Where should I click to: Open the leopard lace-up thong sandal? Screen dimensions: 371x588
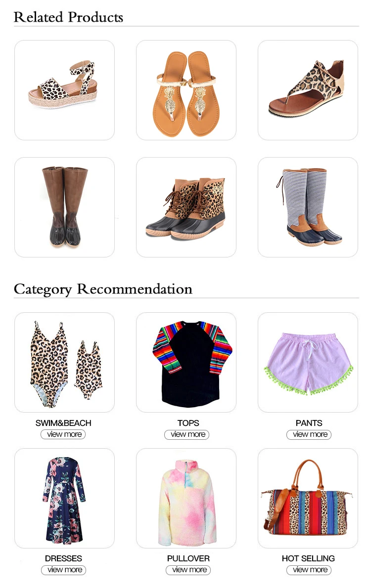(308, 90)
